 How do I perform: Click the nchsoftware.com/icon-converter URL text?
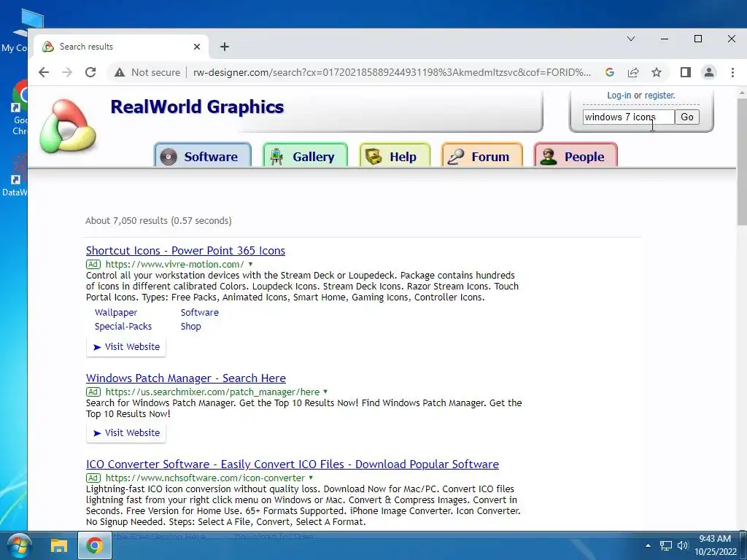205,478
